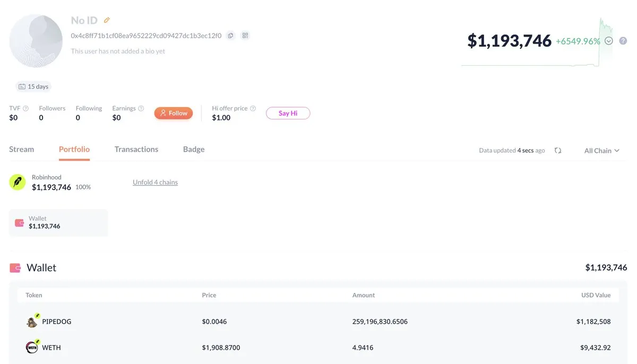Click the TVF info question mark
Screen dimensions: 637x364
coord(25,108)
